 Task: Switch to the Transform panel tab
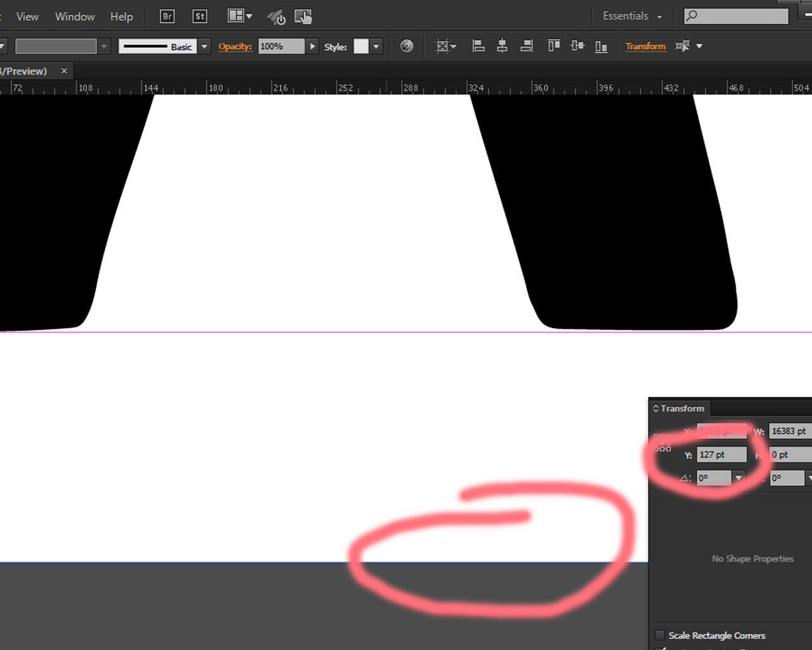pos(683,408)
